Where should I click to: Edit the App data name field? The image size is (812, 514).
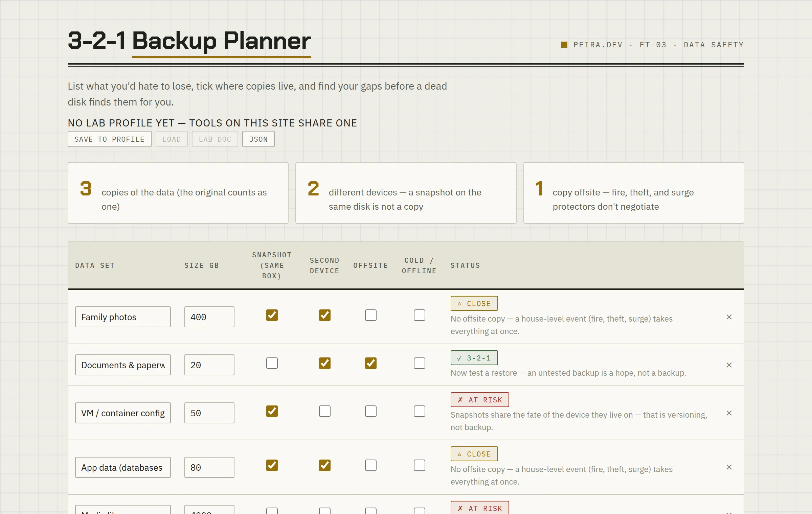[123, 467]
